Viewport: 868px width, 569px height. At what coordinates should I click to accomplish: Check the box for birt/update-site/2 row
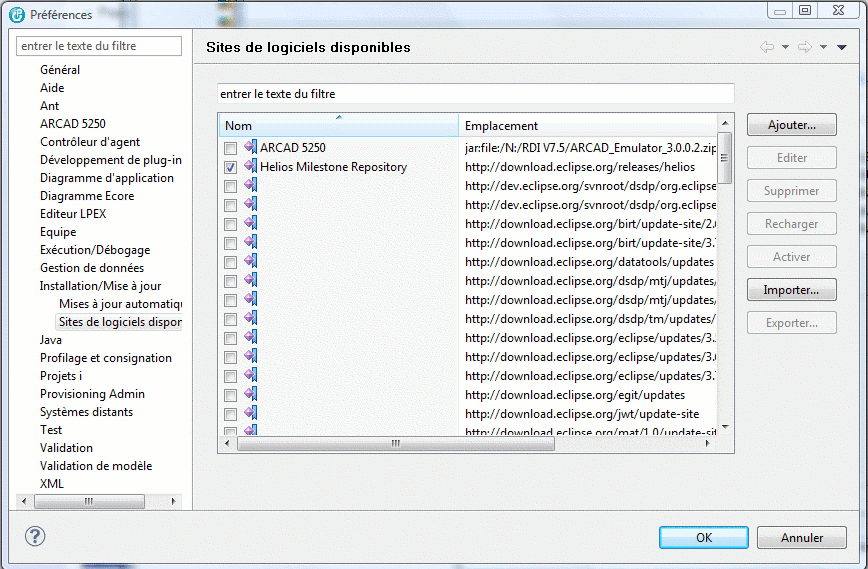pyautogui.click(x=230, y=224)
